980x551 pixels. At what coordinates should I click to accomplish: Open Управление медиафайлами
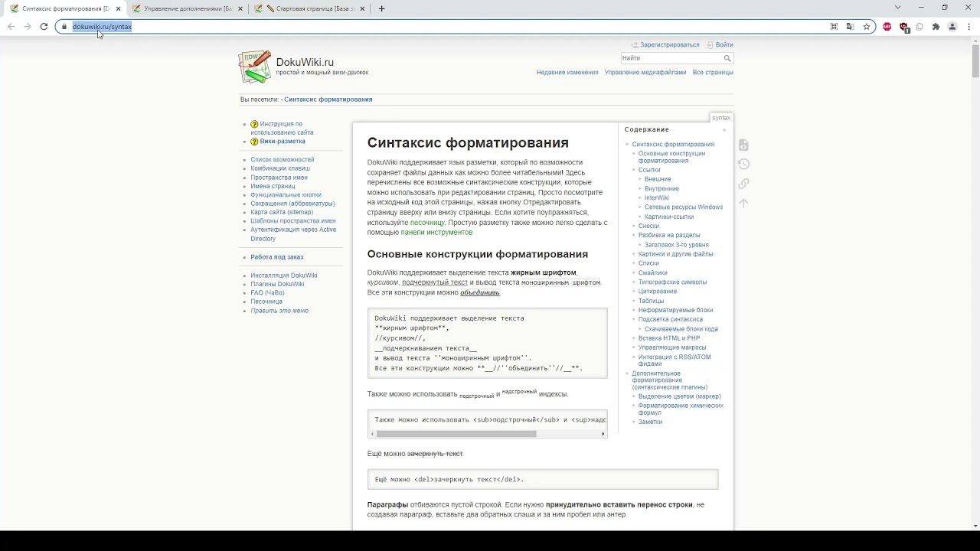point(645,73)
